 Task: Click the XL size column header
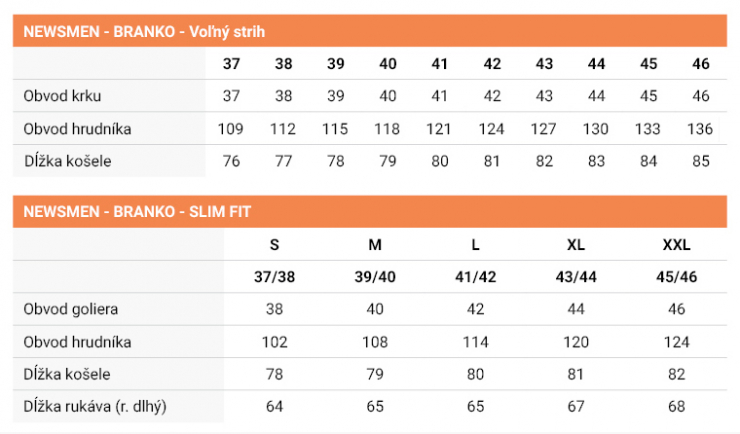pyautogui.click(x=576, y=244)
